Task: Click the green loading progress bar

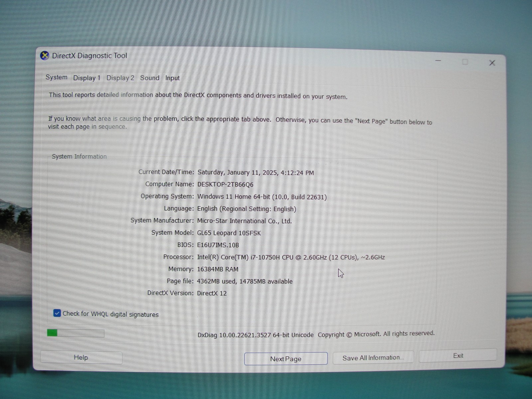Action: coord(75,333)
